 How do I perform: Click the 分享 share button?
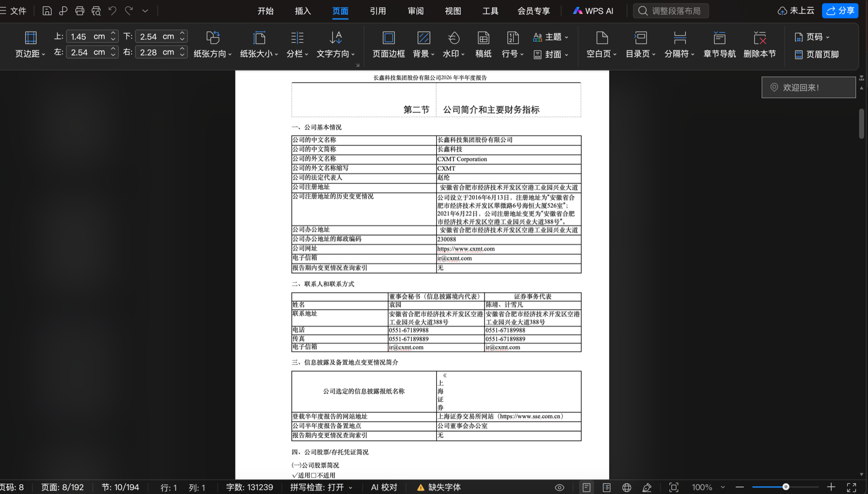(x=840, y=11)
